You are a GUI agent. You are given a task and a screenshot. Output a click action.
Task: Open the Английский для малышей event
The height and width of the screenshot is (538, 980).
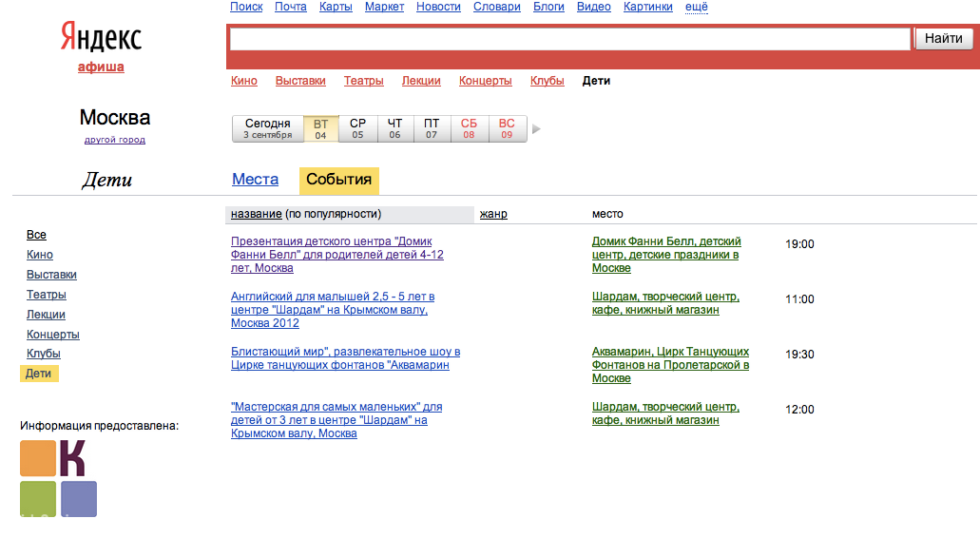click(x=333, y=309)
